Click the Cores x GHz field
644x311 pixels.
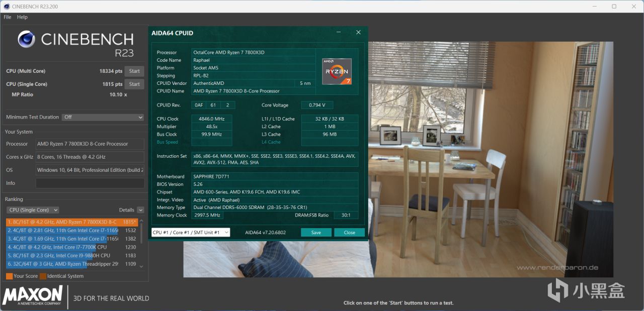(90, 157)
